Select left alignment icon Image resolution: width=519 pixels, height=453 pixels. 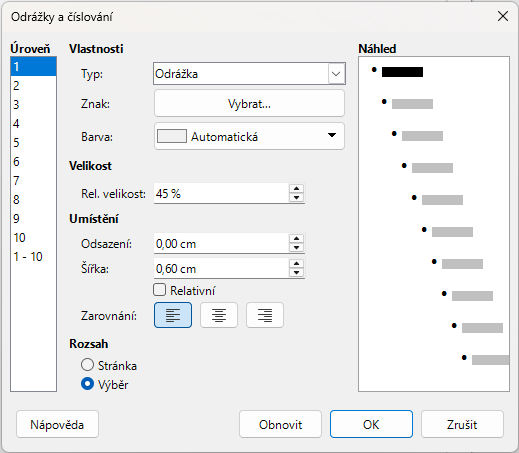coord(173,315)
